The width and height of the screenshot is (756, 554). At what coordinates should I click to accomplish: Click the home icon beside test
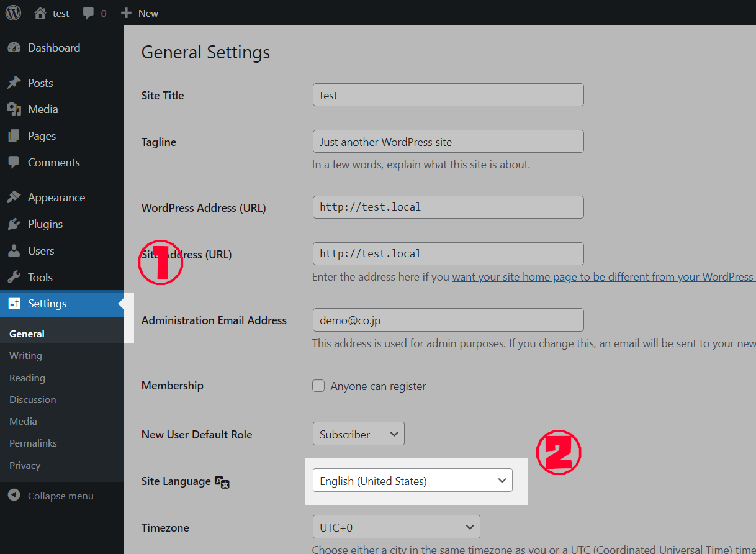click(40, 13)
